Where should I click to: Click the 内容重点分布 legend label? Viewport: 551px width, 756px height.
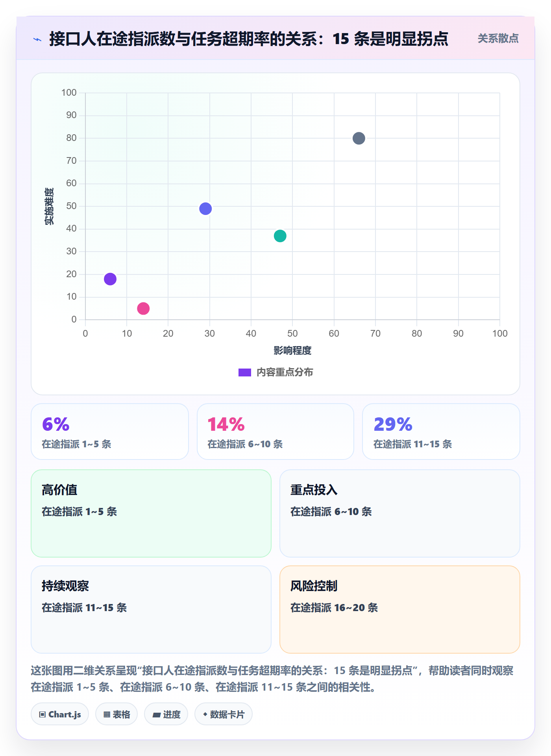coord(285,372)
